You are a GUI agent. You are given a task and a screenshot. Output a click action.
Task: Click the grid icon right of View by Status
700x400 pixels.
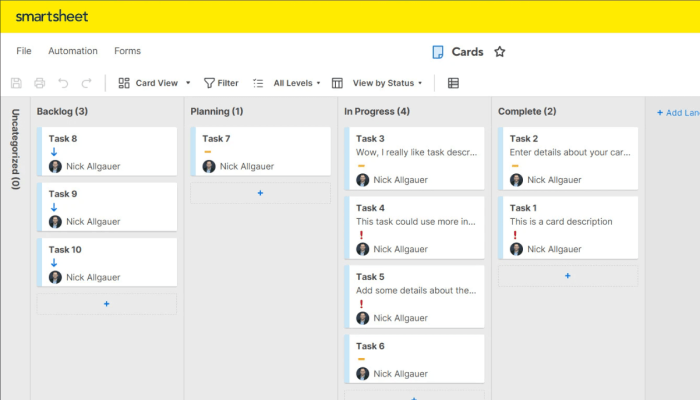pos(453,83)
